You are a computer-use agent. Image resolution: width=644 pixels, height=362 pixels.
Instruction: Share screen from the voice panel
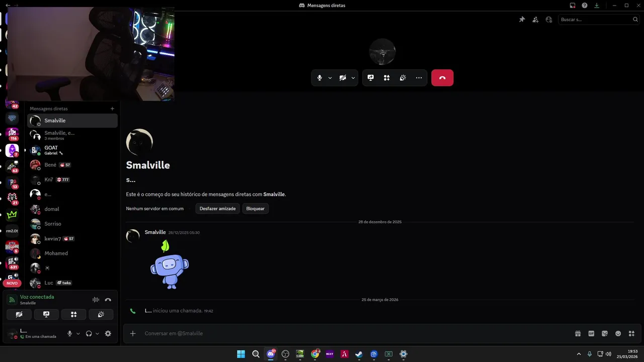click(x=46, y=315)
